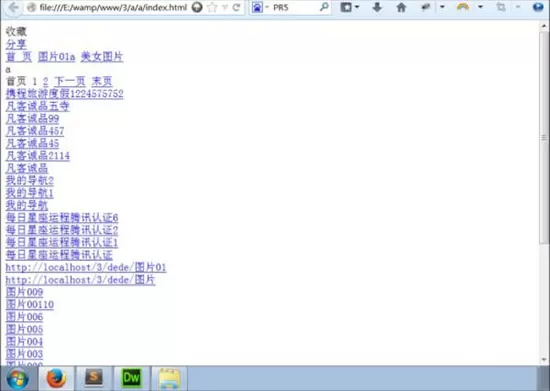The height and width of the screenshot is (391, 550).
Task: Open the 美女图片 navigation link
Action: (102, 56)
